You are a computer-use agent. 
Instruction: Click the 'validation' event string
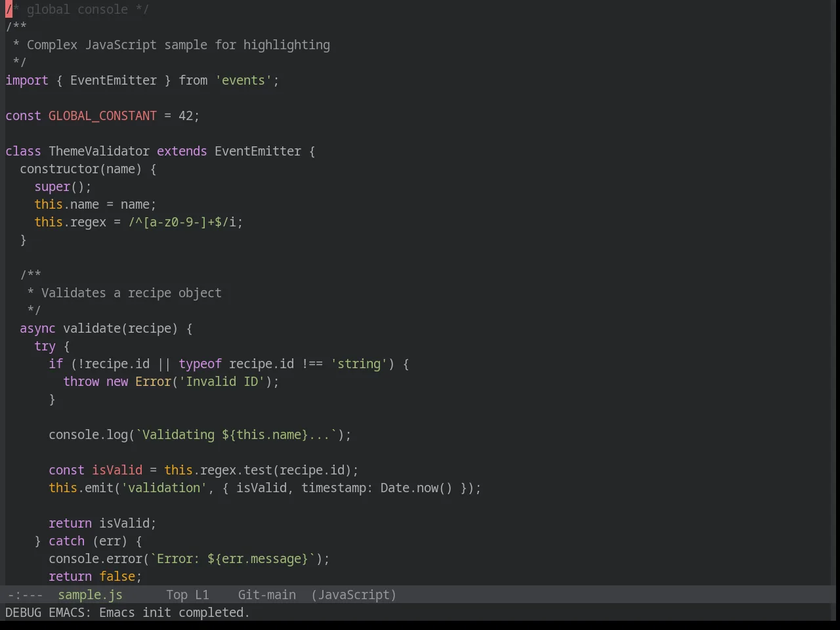click(164, 488)
